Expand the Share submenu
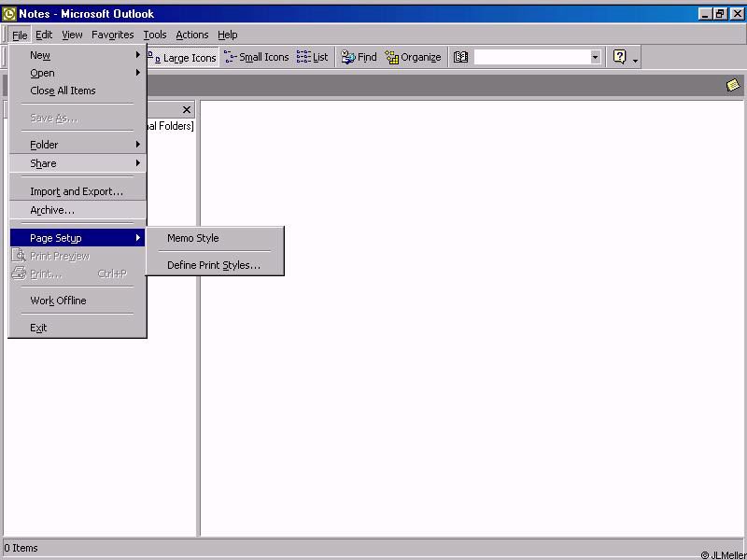The width and height of the screenshot is (747, 560). click(78, 163)
